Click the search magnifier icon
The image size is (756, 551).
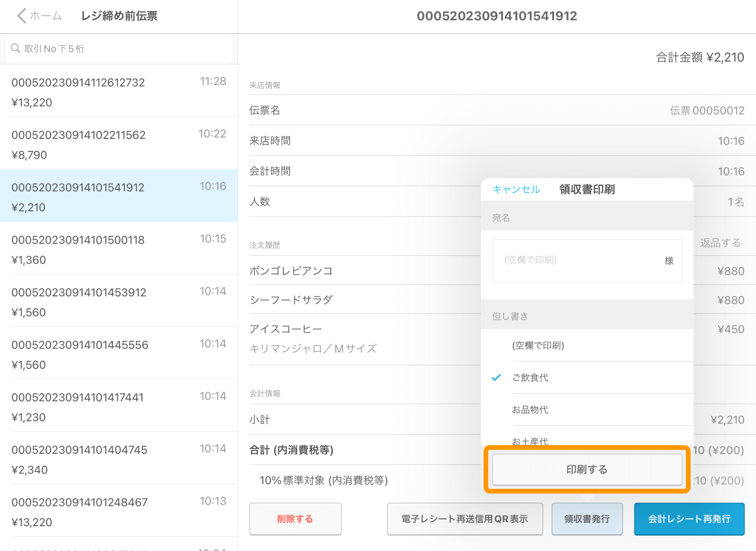coord(15,48)
